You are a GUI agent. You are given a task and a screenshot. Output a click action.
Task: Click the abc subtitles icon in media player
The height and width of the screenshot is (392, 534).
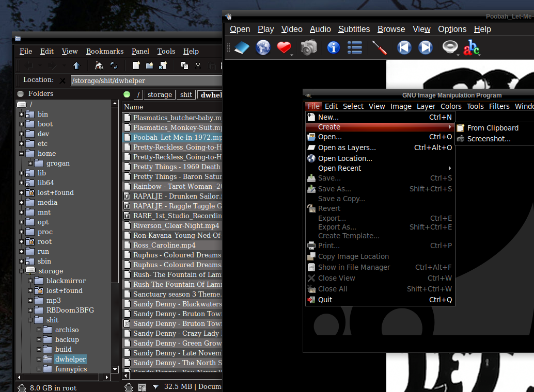pos(472,47)
